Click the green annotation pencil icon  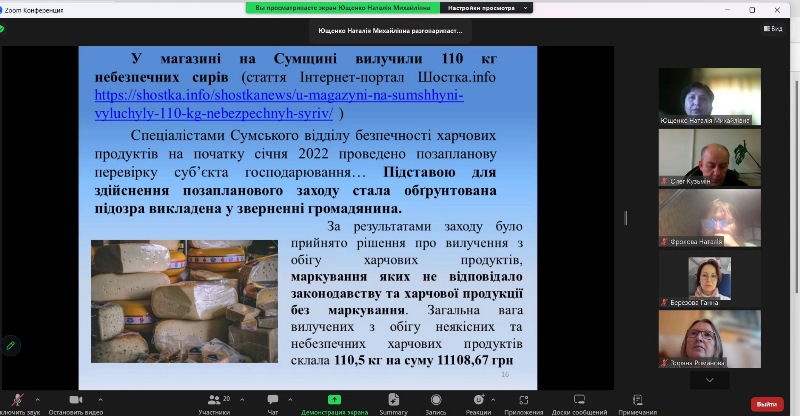(x=10, y=346)
